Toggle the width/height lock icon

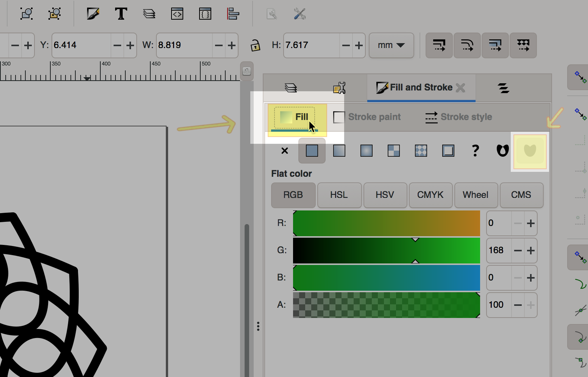click(x=256, y=45)
